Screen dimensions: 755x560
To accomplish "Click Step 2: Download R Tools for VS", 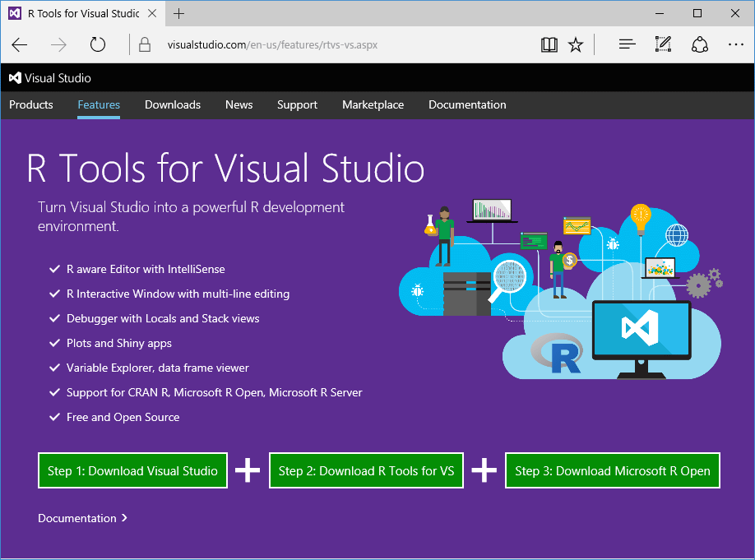I will pos(366,470).
